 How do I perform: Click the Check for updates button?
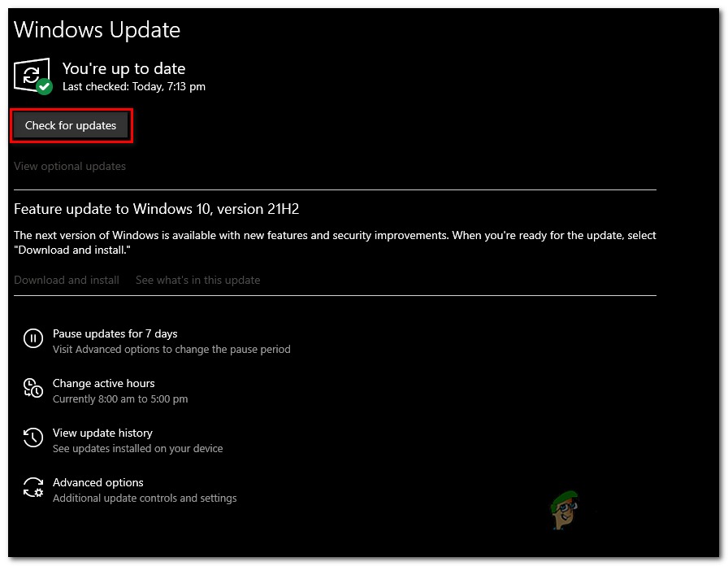pos(71,125)
